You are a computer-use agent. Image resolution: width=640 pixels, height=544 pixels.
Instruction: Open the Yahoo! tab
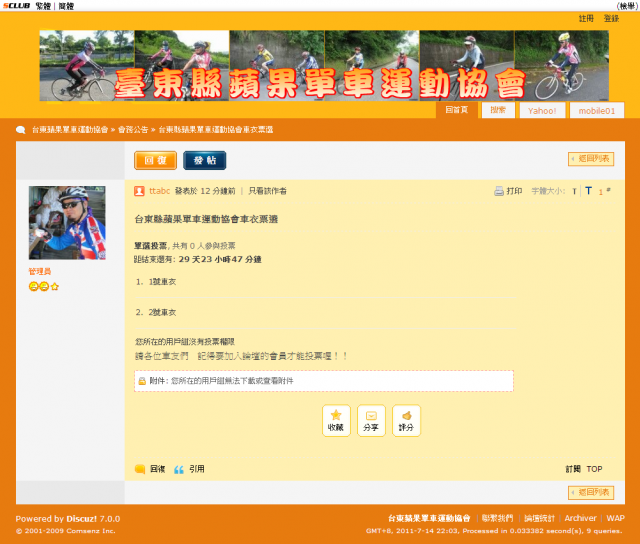(542, 111)
